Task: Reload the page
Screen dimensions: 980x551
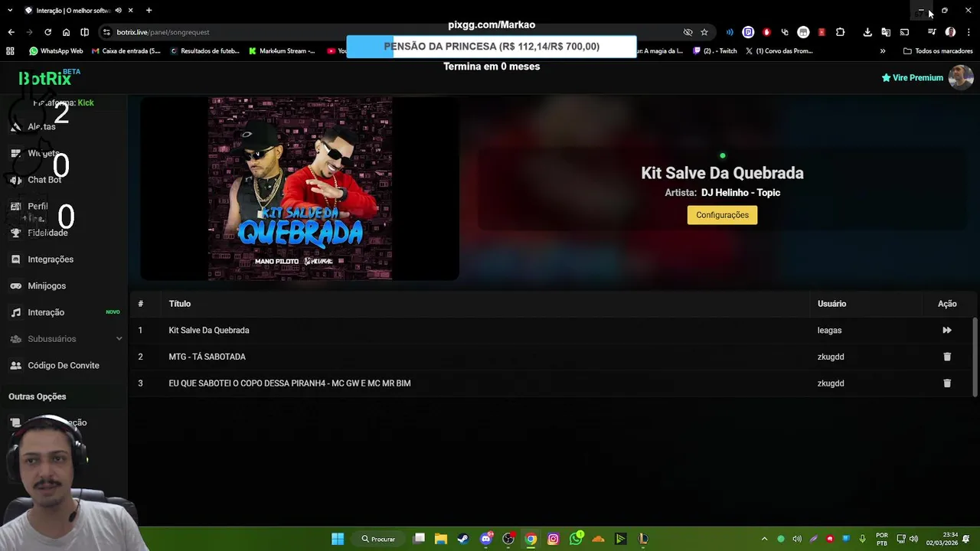Action: click(47, 32)
